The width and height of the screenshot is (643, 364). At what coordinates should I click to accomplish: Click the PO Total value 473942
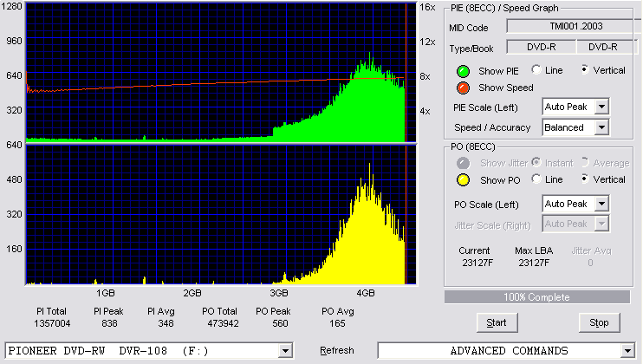[x=223, y=324]
